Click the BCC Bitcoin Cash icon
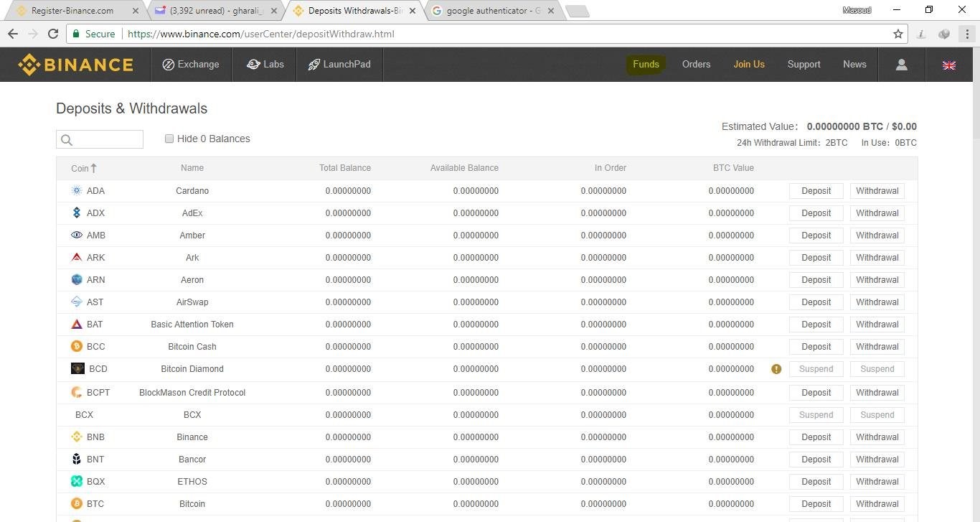 [x=77, y=347]
